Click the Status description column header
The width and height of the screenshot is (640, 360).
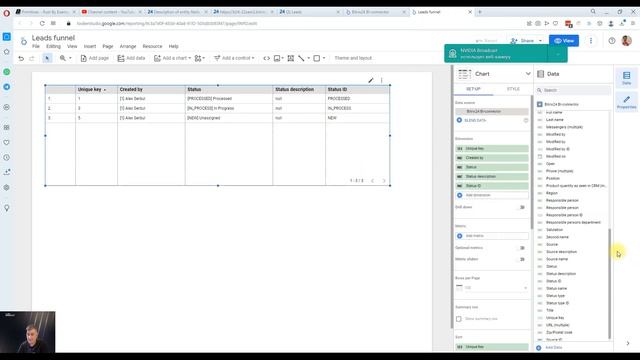295,89
